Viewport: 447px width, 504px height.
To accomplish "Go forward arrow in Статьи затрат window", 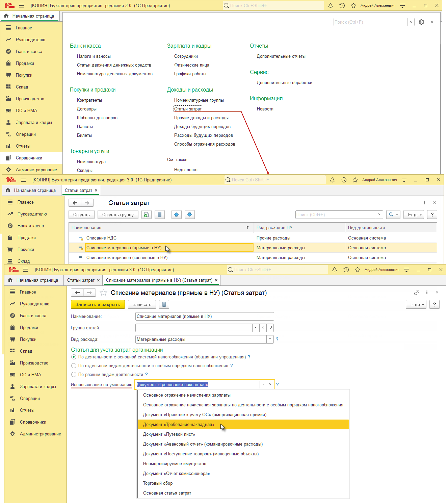I will coord(87,203).
